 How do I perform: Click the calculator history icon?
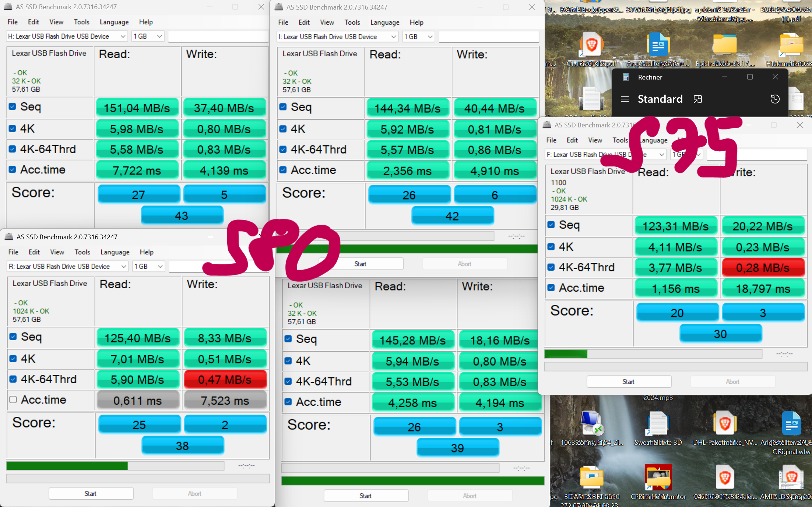(x=775, y=99)
